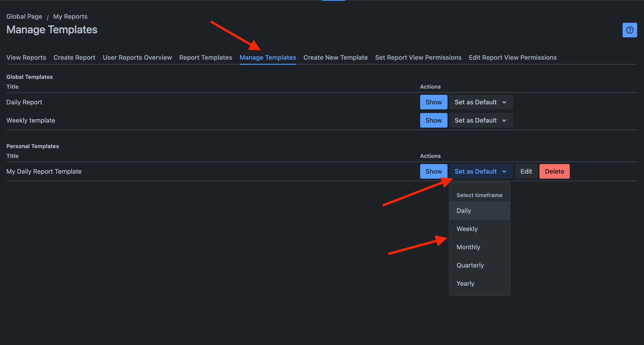The width and height of the screenshot is (644, 345).
Task: Open My Reports breadcrumb link
Action: 70,16
